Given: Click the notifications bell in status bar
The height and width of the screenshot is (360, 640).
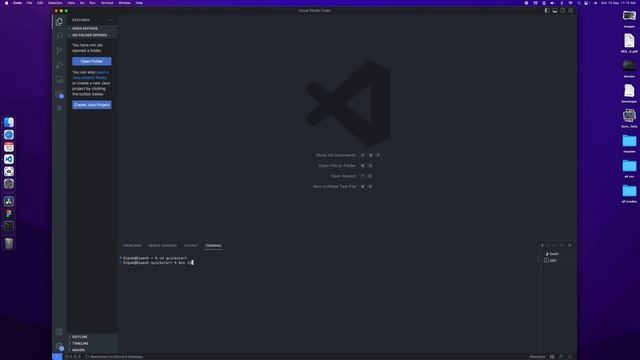Looking at the screenshot, I should [x=570, y=357].
